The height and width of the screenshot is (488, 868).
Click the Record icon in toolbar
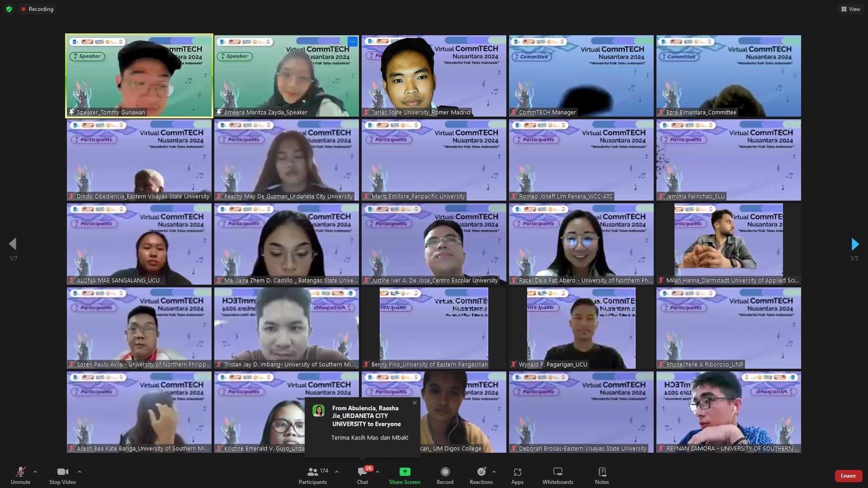coord(445,472)
